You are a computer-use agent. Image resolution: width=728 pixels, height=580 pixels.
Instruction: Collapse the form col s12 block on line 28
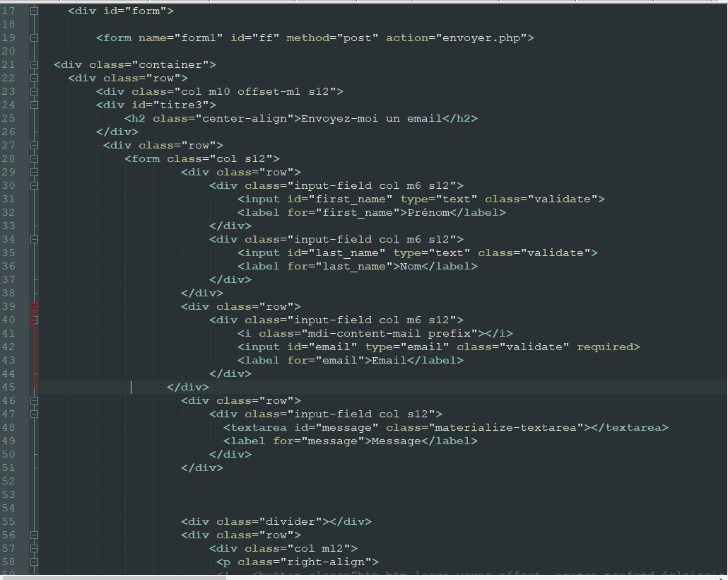(35, 159)
